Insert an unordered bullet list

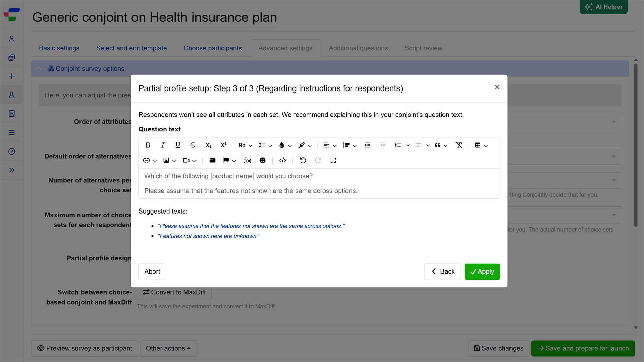click(x=418, y=145)
